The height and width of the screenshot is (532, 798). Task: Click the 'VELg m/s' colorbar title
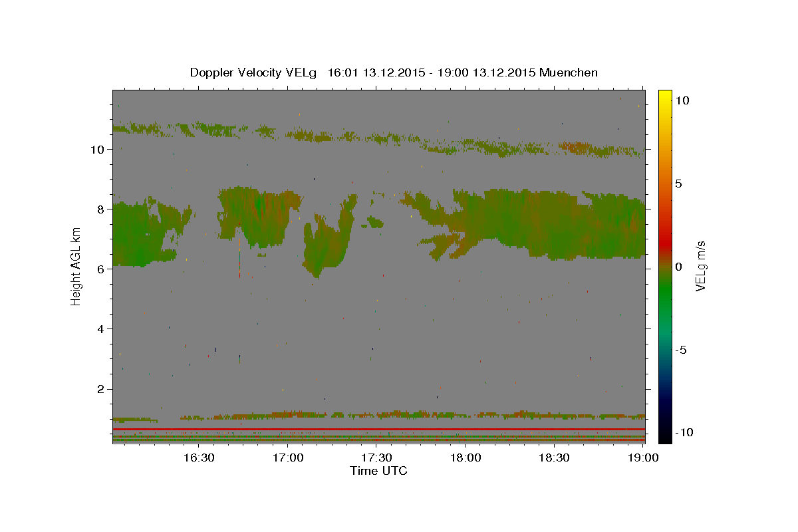click(x=700, y=266)
